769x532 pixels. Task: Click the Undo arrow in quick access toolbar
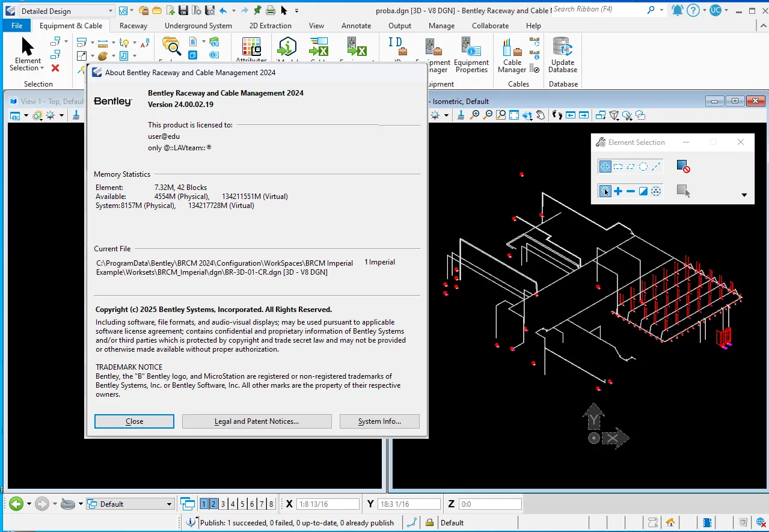223,10
